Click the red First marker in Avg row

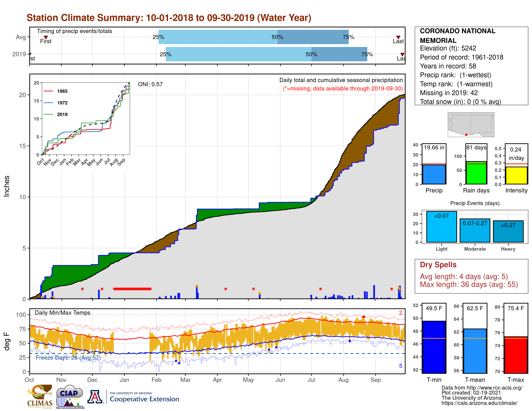click(46, 37)
